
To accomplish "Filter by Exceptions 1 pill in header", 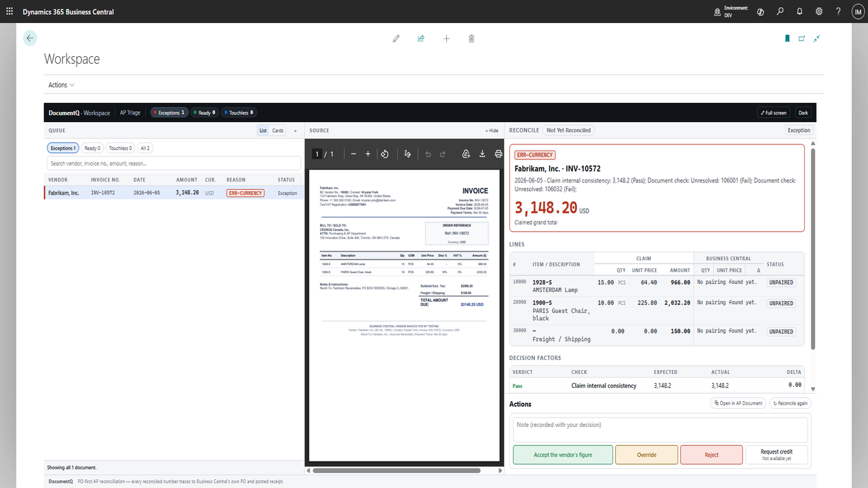I will click(x=169, y=113).
